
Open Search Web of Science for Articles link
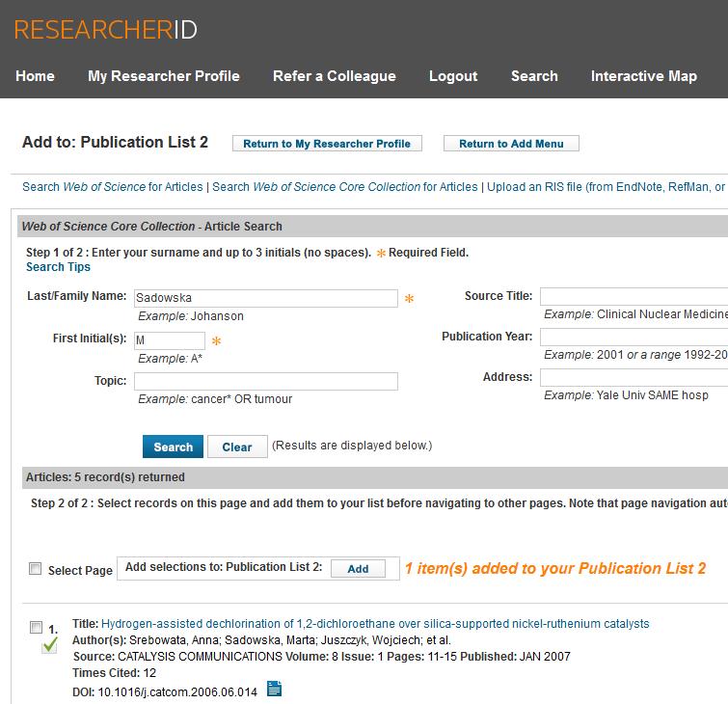click(x=113, y=187)
